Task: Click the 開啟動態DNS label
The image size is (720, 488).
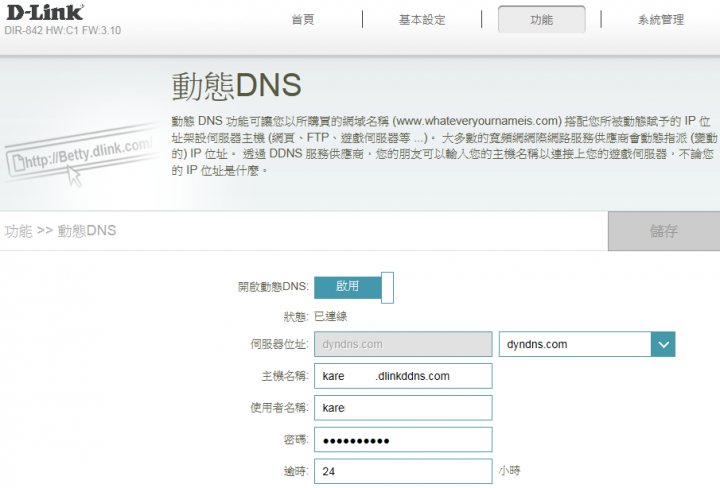Action: click(273, 287)
